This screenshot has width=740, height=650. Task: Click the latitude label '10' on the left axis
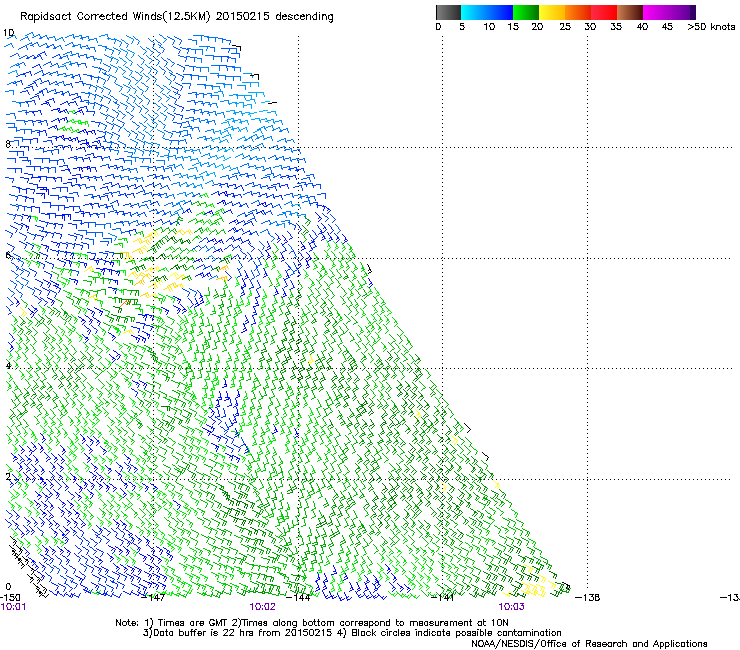click(8, 33)
